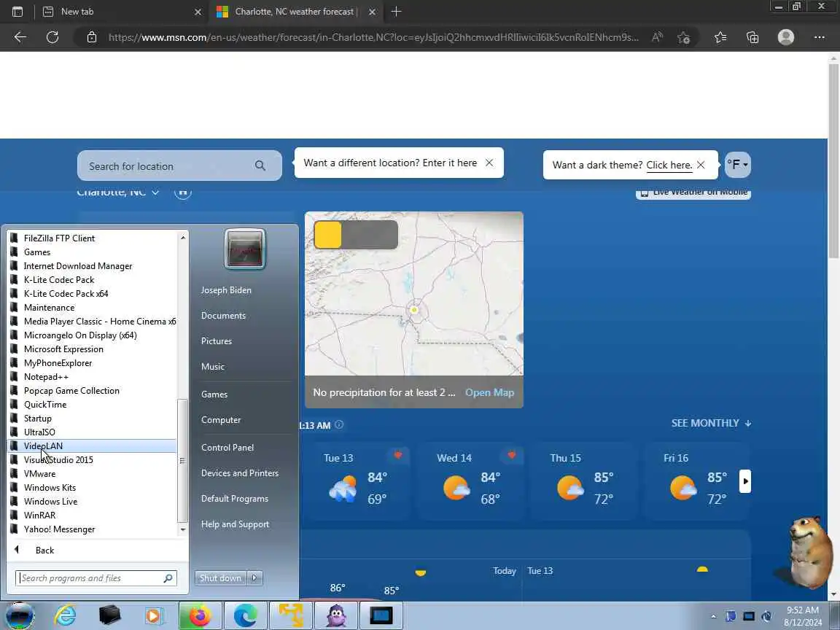This screenshot has width=840, height=630.
Task: Toggle the yellow map layer switch
Action: [356, 235]
